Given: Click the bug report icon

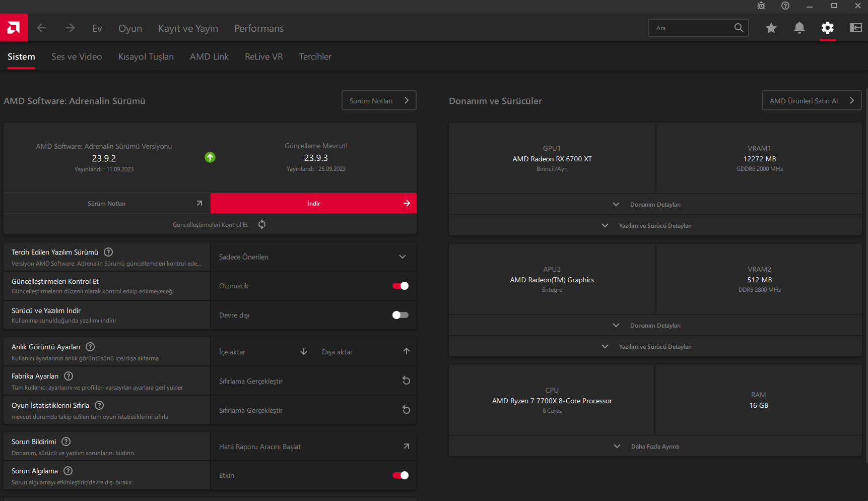Looking at the screenshot, I should click(x=761, y=6).
